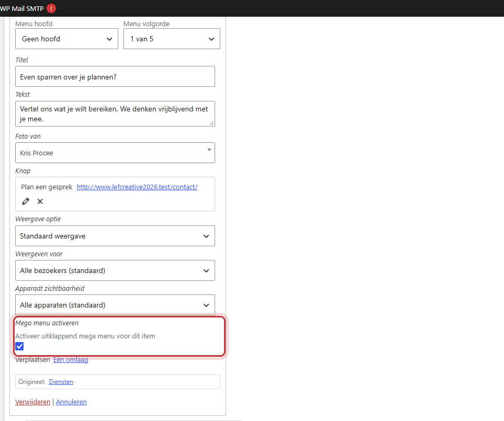Focus the Titel input field

115,76
